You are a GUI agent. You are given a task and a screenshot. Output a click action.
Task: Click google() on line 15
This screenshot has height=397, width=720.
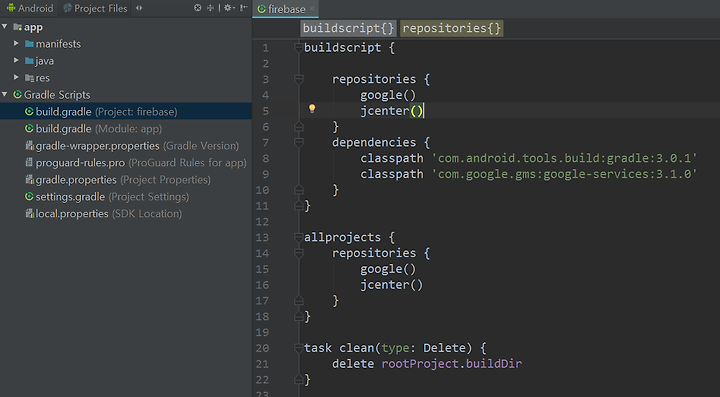click(388, 269)
